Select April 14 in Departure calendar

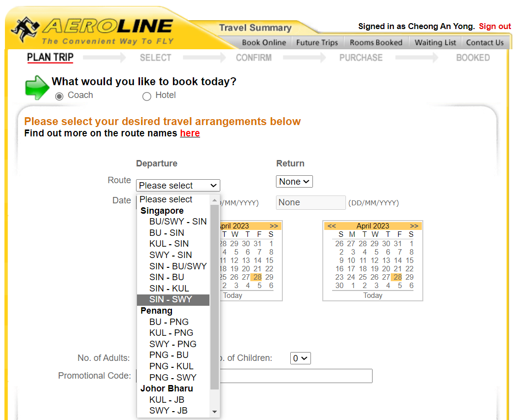tap(257, 260)
